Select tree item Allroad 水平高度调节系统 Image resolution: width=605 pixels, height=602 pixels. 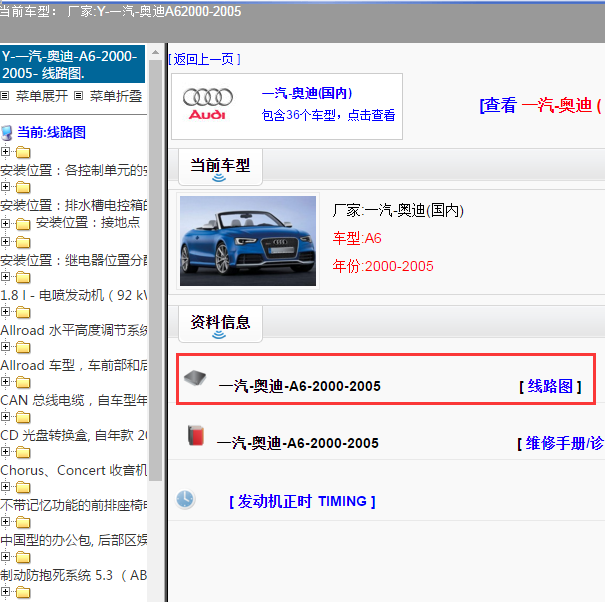tap(74, 330)
